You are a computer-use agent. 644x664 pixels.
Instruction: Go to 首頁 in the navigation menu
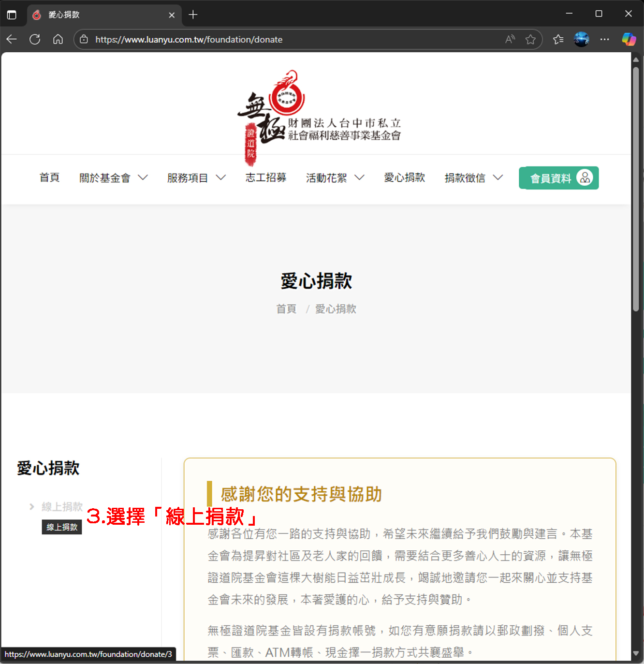pyautogui.click(x=49, y=177)
